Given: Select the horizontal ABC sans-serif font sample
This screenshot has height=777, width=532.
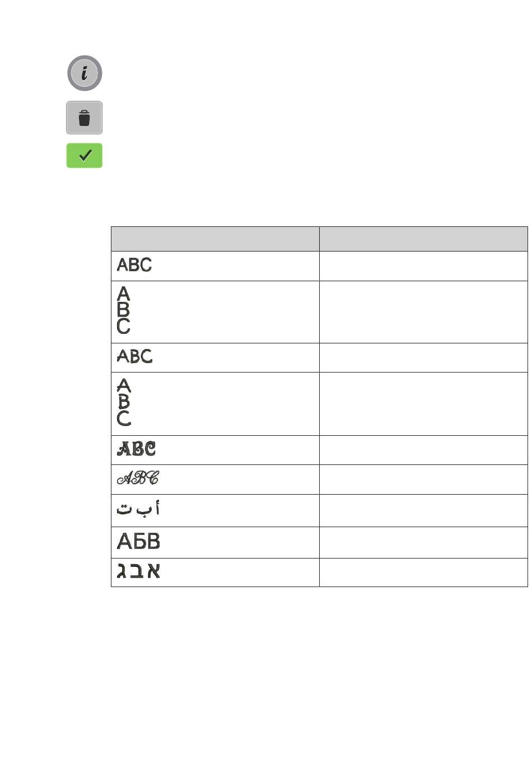Looking at the screenshot, I should (x=134, y=264).
